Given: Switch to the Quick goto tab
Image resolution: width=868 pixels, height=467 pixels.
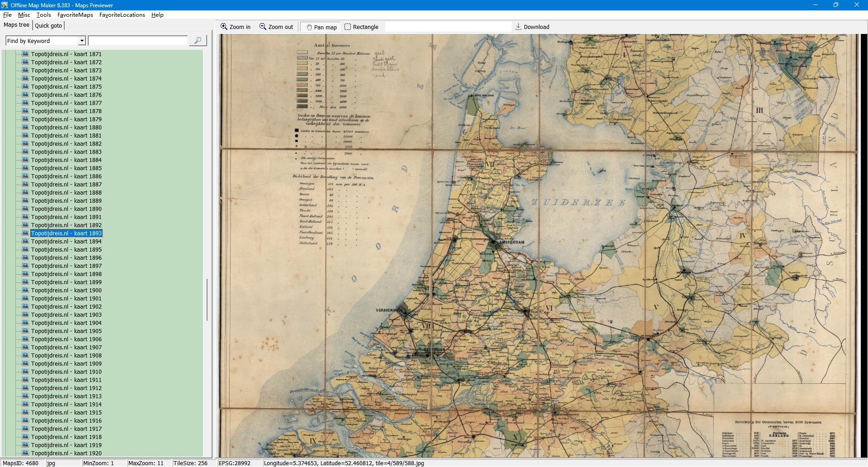Looking at the screenshot, I should [48, 25].
